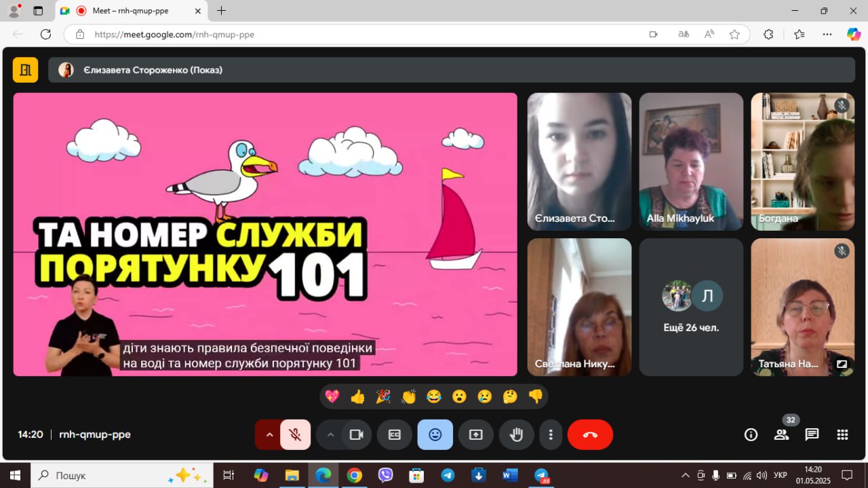868x488 pixels.
Task: Open Edge settings and more menu
Action: click(827, 35)
